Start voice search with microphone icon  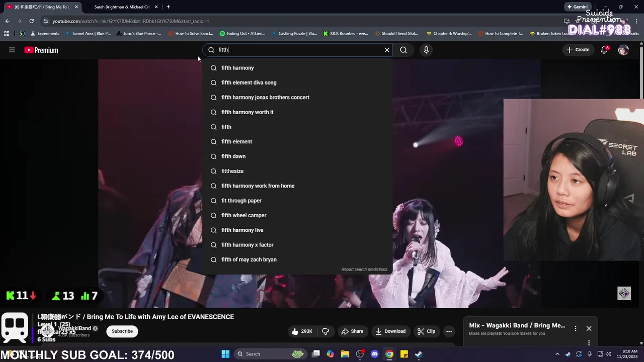point(426,50)
